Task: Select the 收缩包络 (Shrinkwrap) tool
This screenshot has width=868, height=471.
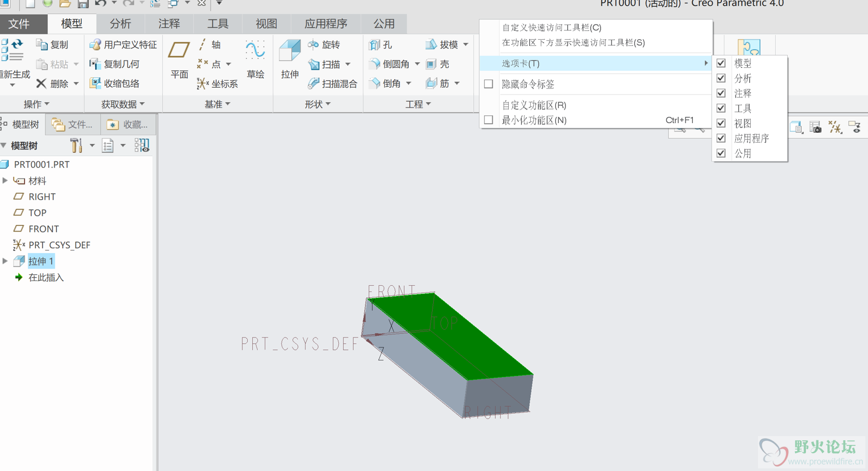Action: coord(115,83)
